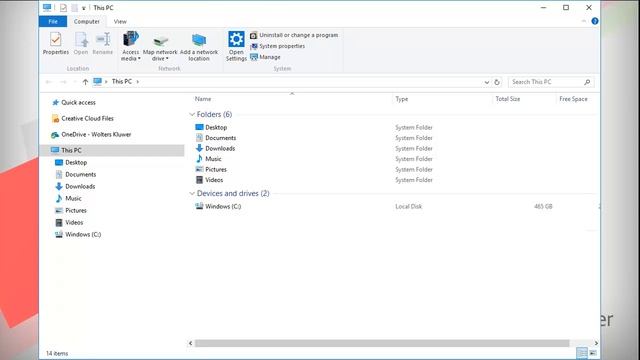Screen dimensions: 640x360
Task: Click the 465 GB total size cell
Action: [543, 207]
